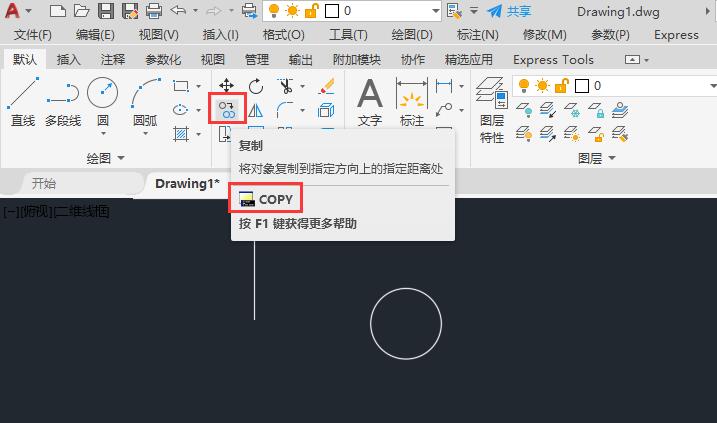This screenshot has height=423, width=717.
Task: Select the Linear dimension tool
Action: [444, 86]
